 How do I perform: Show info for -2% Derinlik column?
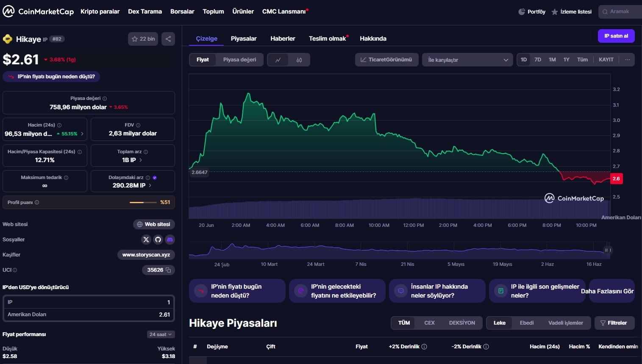[x=486, y=347]
